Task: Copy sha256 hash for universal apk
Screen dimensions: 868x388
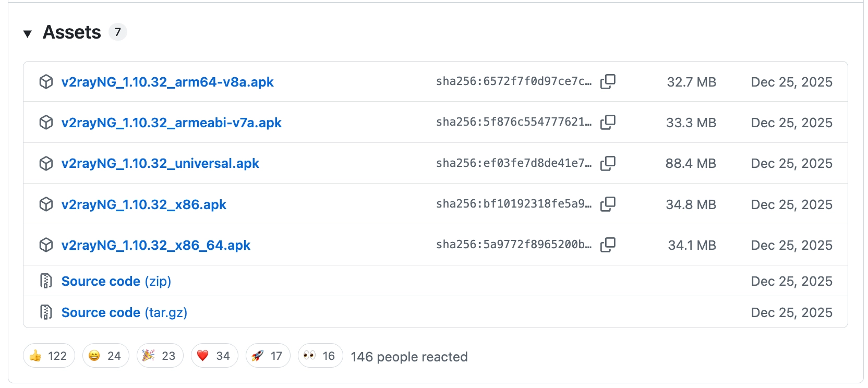Action: (608, 163)
